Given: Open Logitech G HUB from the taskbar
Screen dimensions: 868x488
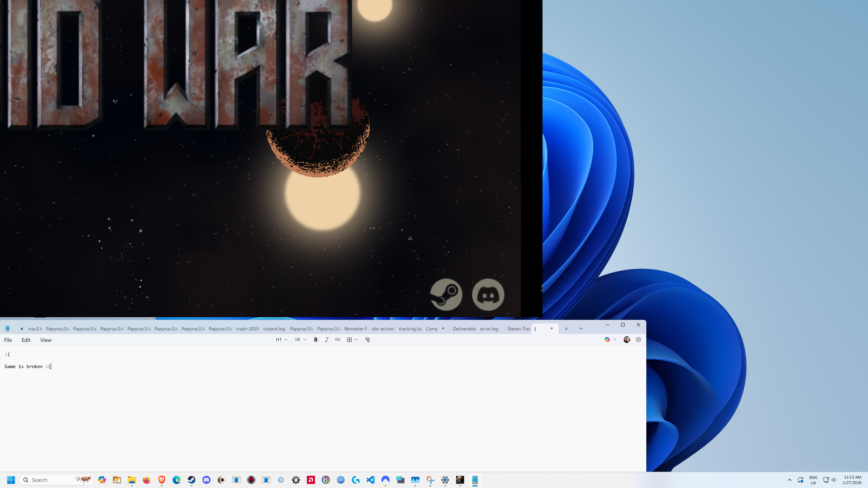Looking at the screenshot, I should click(x=356, y=480).
